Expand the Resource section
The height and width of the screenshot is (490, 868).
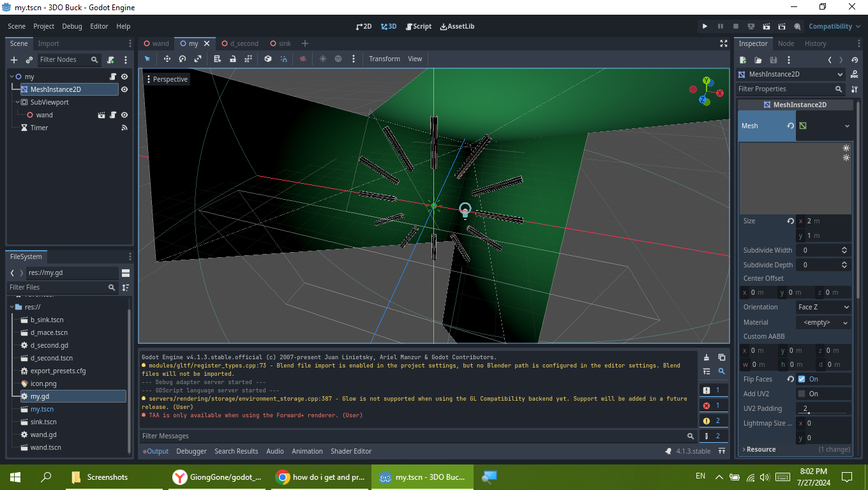(761, 449)
